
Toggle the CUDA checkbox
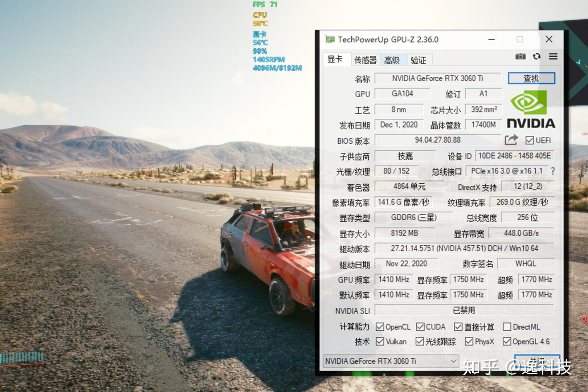click(x=420, y=327)
